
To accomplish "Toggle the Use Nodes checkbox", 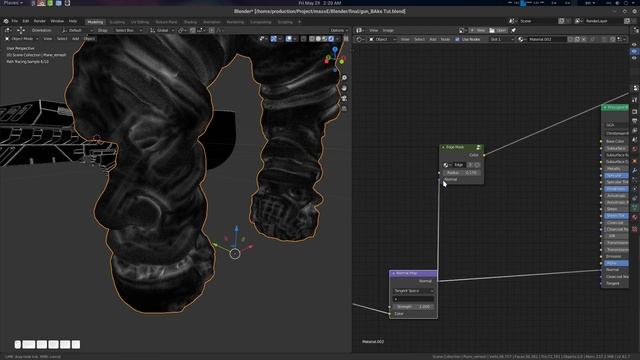I will 457,39.
